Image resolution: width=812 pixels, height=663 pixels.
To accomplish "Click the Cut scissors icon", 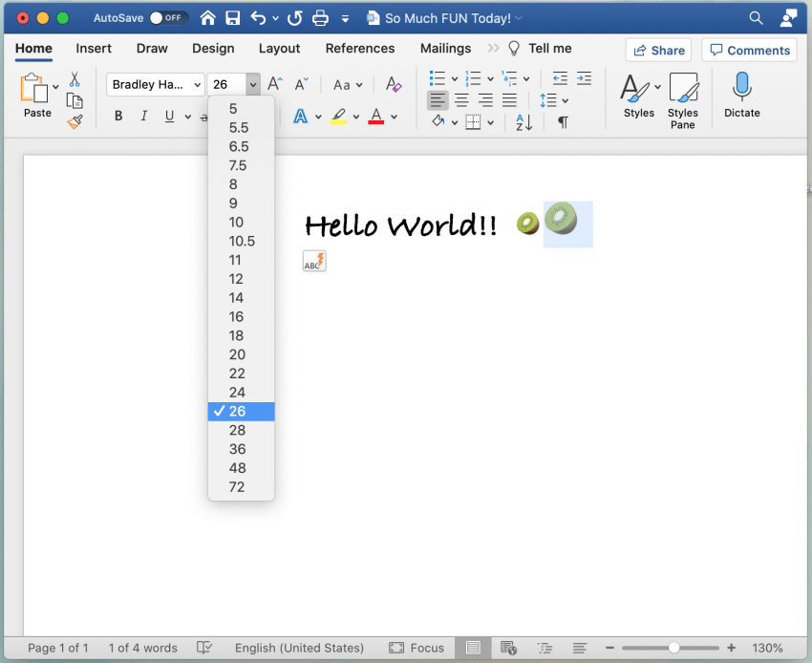I will (74, 78).
